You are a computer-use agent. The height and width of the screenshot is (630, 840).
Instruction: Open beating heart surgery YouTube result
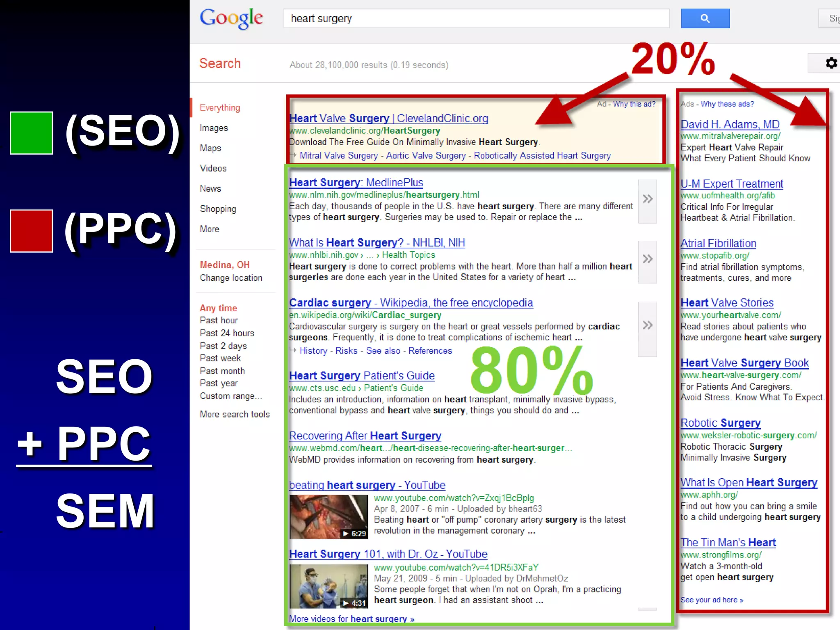coord(367,485)
